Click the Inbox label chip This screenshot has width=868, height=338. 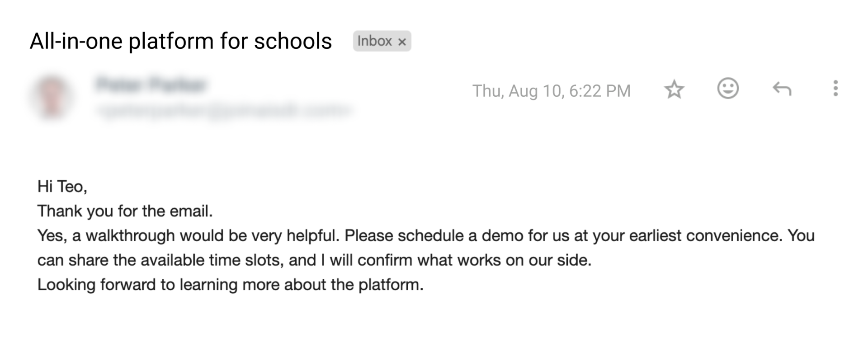point(374,41)
